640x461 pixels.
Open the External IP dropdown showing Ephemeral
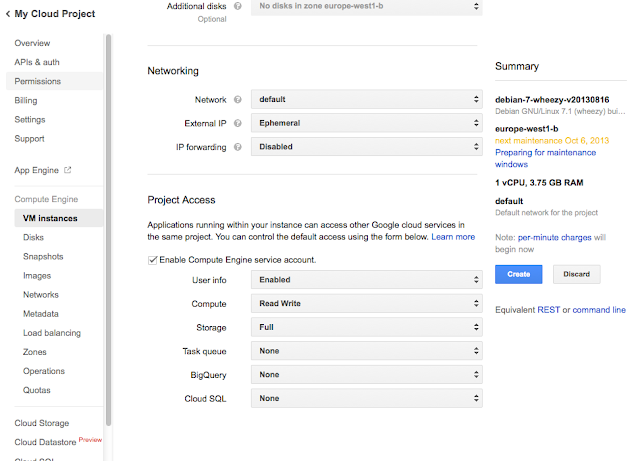pyautogui.click(x=367, y=123)
